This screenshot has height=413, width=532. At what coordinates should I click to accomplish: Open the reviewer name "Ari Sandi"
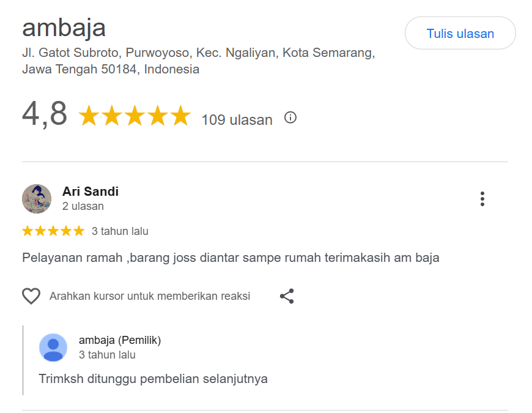pos(91,192)
